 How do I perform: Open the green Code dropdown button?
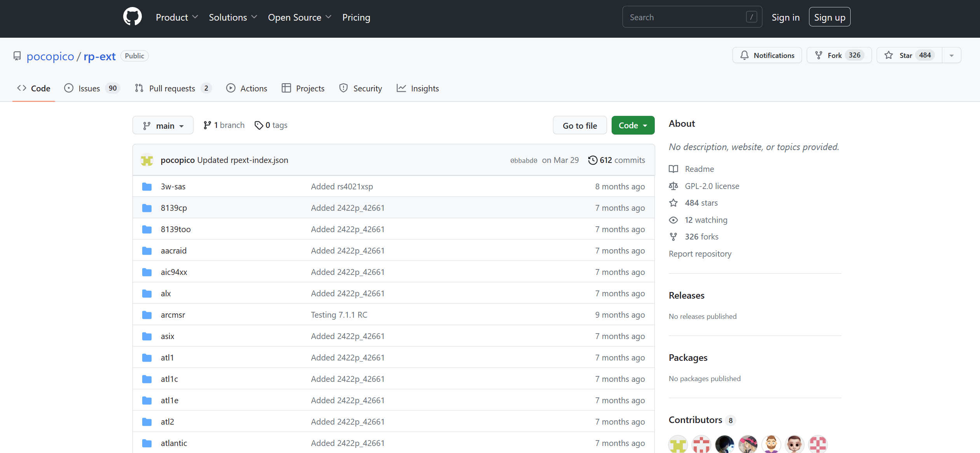coord(633,126)
